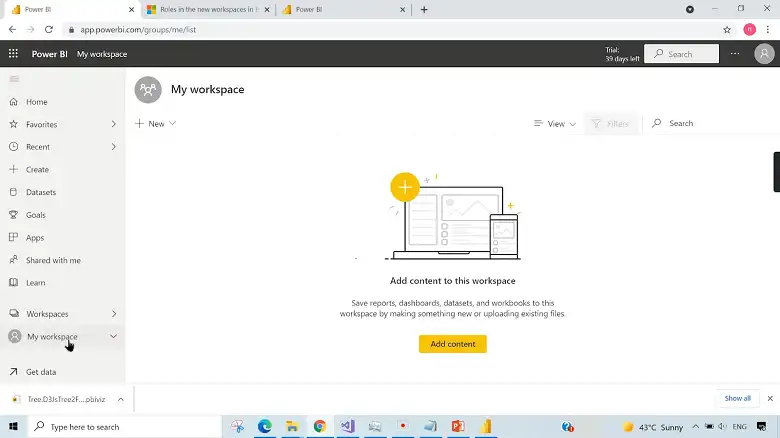Click the workspace content Search field
The height and width of the screenshot is (438, 780).
[712, 123]
